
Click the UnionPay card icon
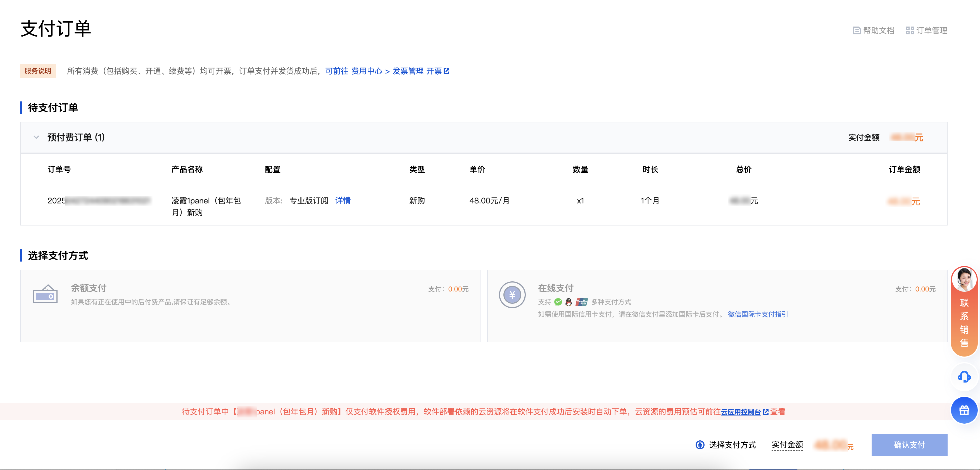pos(582,302)
